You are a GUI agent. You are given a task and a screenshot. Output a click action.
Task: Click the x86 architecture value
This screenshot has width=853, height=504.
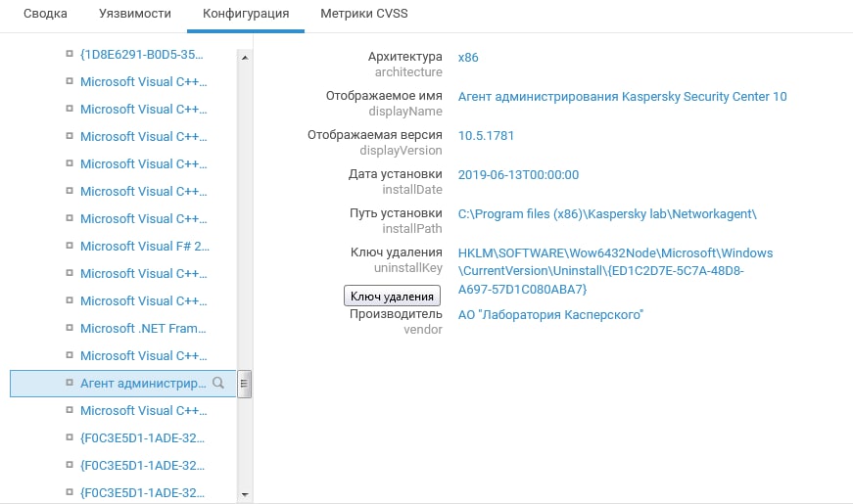[468, 57]
